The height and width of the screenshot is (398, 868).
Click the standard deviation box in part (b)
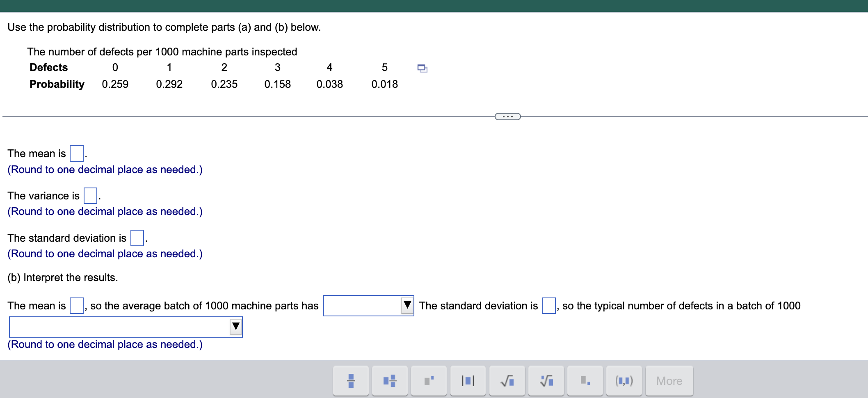pyautogui.click(x=549, y=306)
